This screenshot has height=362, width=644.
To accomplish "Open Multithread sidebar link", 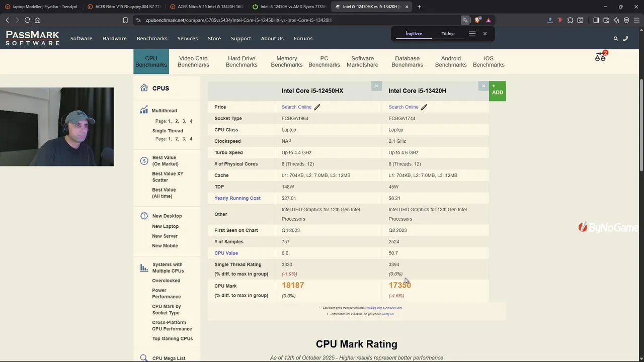I will [164, 111].
